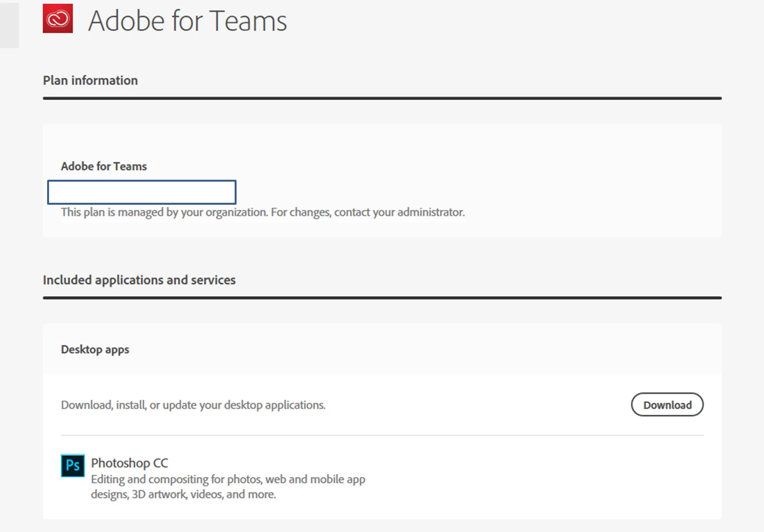
Task: Click the Adobe for Teams plan name
Action: [x=104, y=166]
